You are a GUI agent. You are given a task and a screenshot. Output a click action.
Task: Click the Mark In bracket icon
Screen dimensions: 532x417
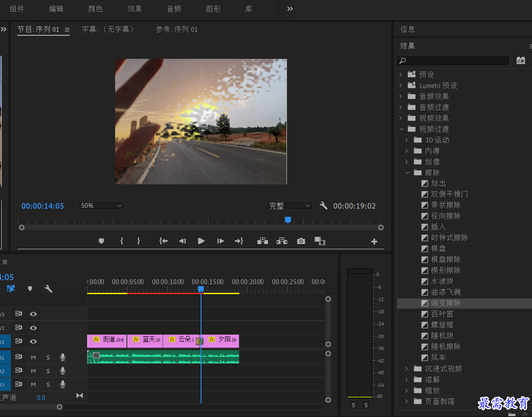[x=122, y=241]
